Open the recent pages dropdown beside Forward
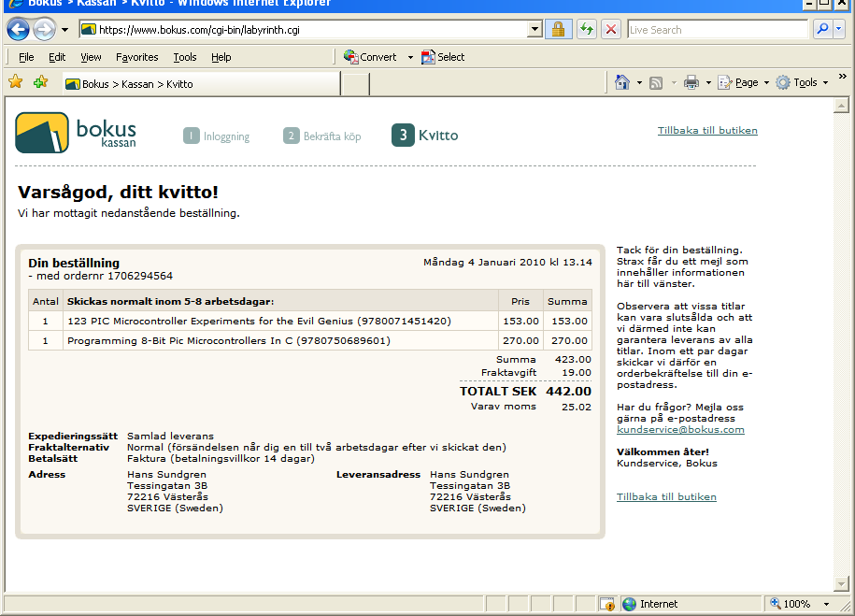The width and height of the screenshot is (855, 616). [x=64, y=30]
